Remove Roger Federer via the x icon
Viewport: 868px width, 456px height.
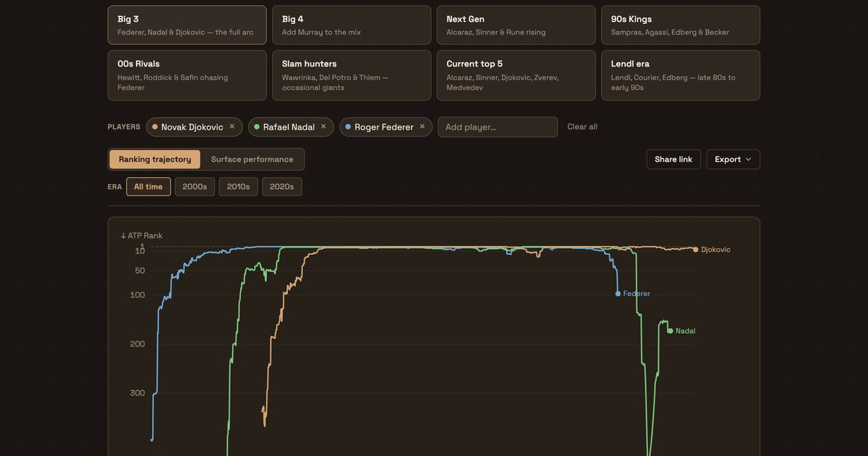pos(422,127)
